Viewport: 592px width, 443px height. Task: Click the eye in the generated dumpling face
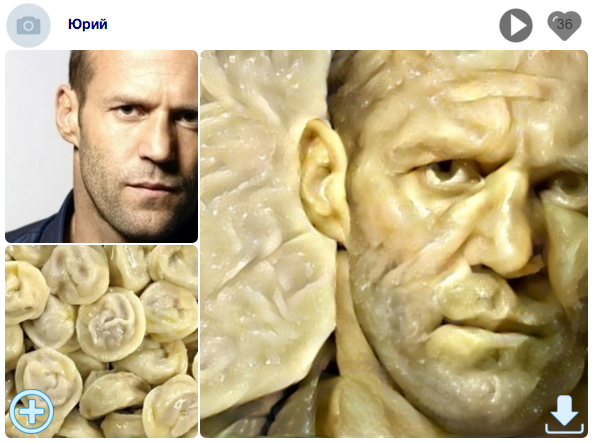(x=448, y=172)
